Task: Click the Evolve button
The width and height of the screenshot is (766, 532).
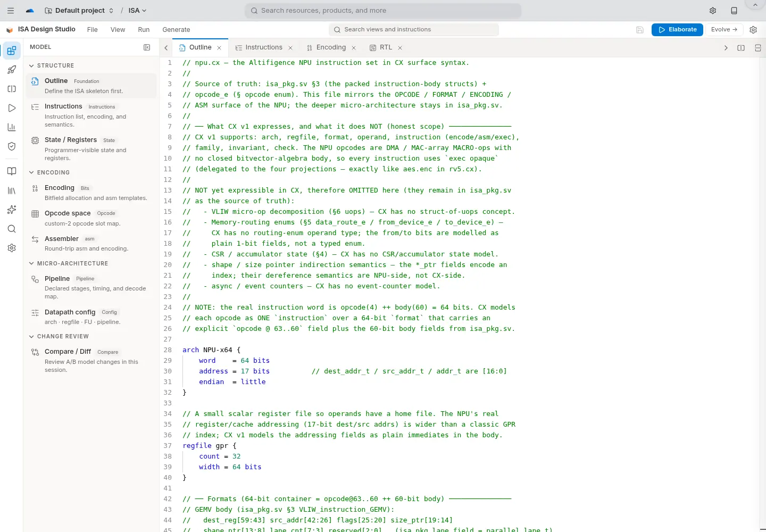Action: [x=724, y=30]
